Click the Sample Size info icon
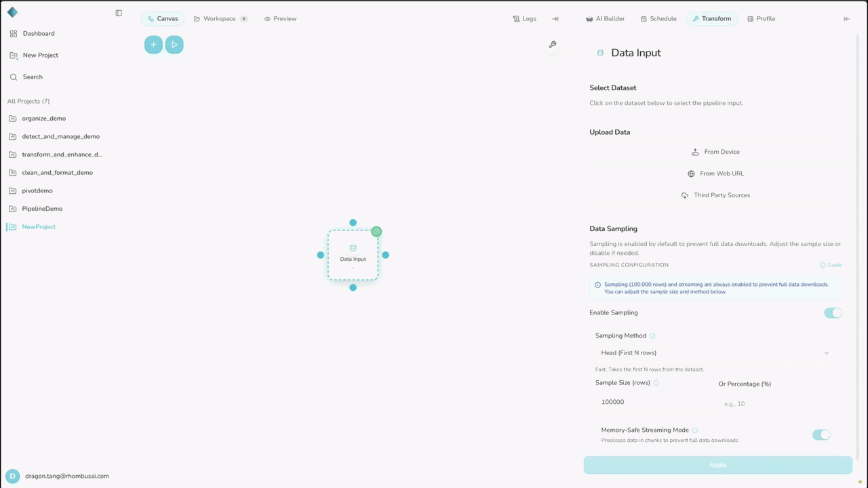868x488 pixels. (x=656, y=383)
